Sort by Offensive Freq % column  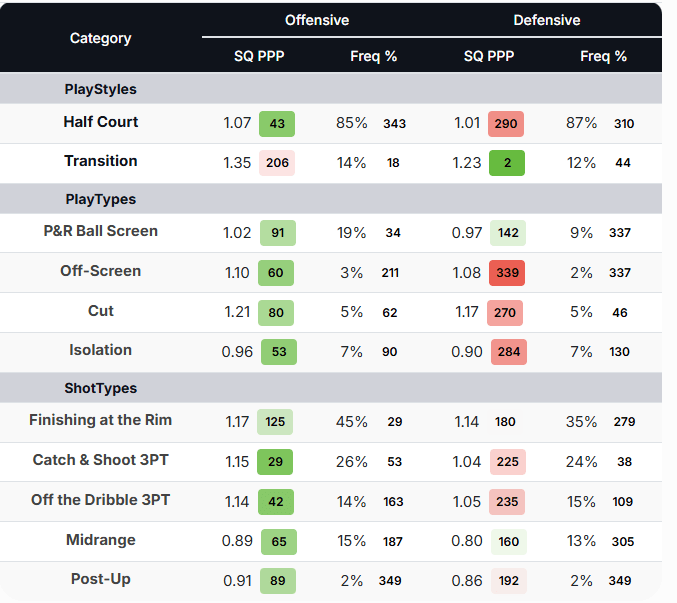(x=373, y=56)
